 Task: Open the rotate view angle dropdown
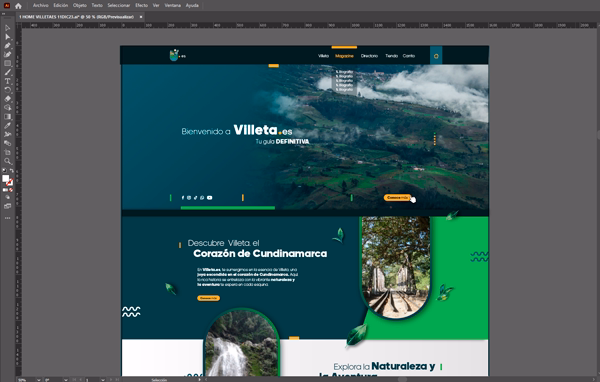click(x=65, y=380)
